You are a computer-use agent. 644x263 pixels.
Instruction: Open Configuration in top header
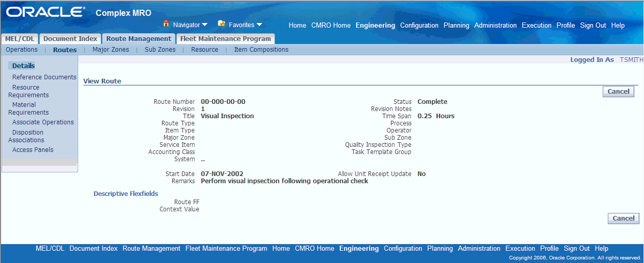pos(419,25)
